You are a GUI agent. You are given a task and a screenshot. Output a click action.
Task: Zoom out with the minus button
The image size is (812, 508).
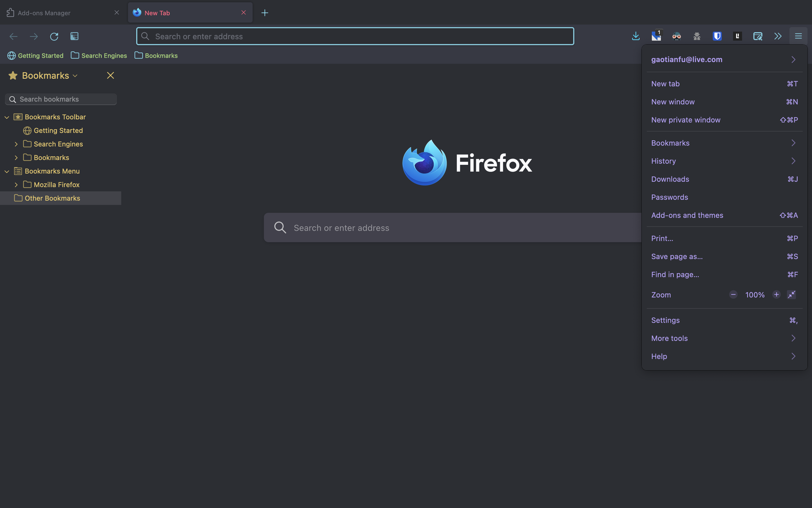tap(733, 295)
